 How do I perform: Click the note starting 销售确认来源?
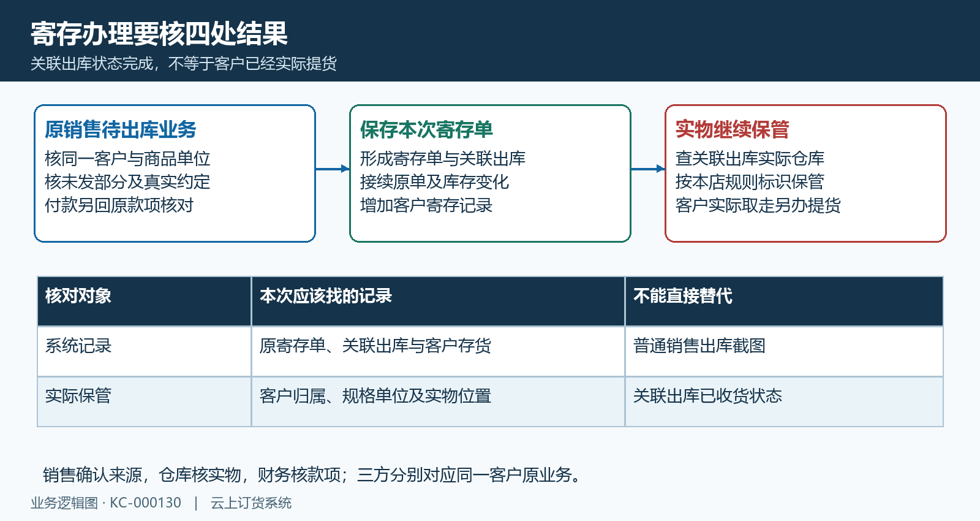312,475
